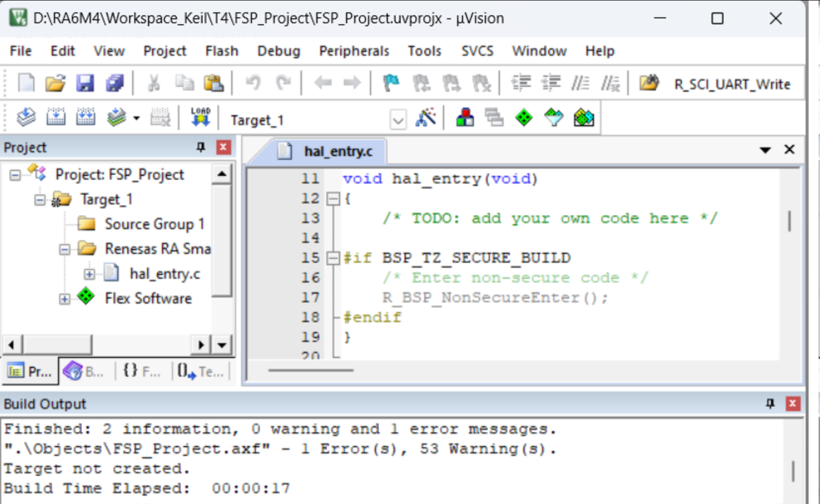The image size is (820, 504).
Task: Click the Translate current file icon
Action: 26,118
